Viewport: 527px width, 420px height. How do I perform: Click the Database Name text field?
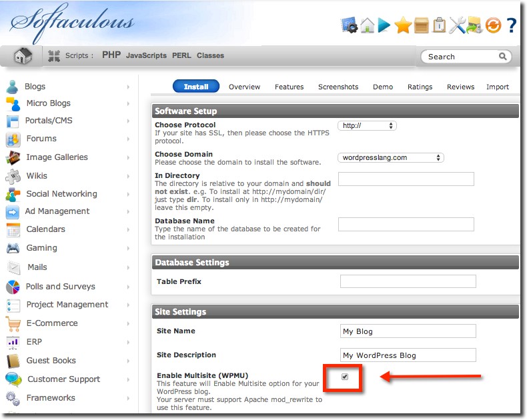pos(406,225)
